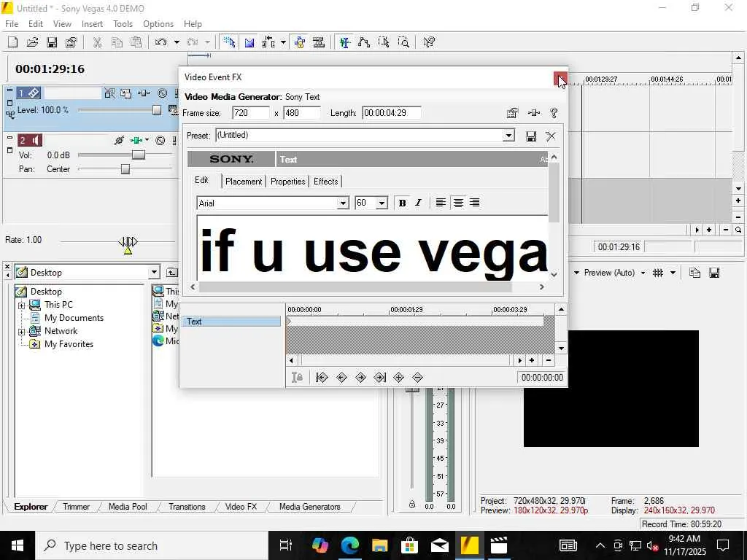Jump to last keyframe button
747x560 pixels.
point(379,378)
